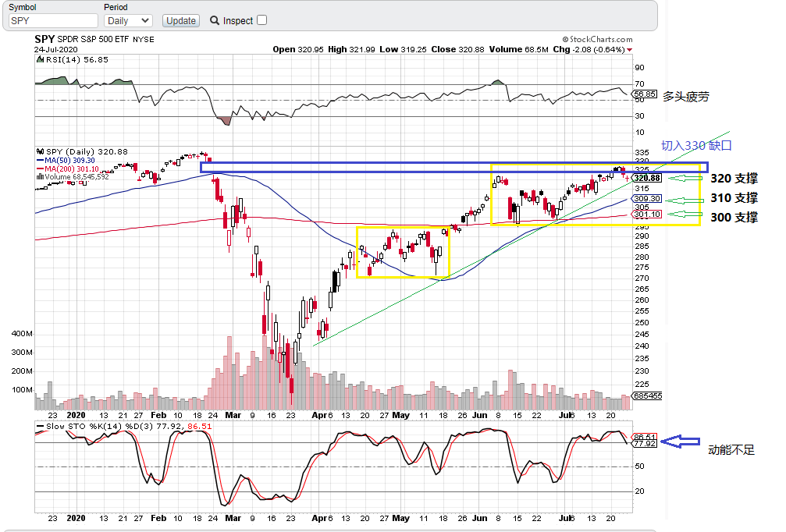Click the 320.88 price tag on price axis
This screenshot has width=786, height=532.
(647, 178)
